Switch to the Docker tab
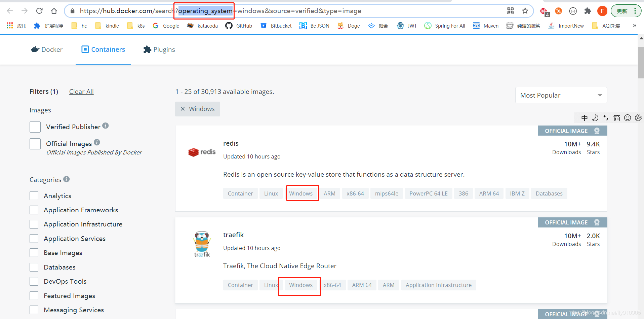644x319 pixels. [x=47, y=49]
